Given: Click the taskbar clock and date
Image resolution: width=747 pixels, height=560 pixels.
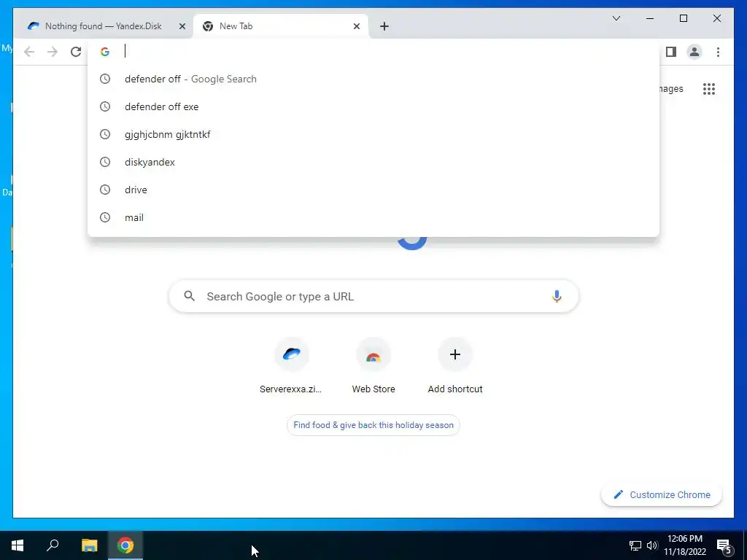Looking at the screenshot, I should click(x=684, y=545).
